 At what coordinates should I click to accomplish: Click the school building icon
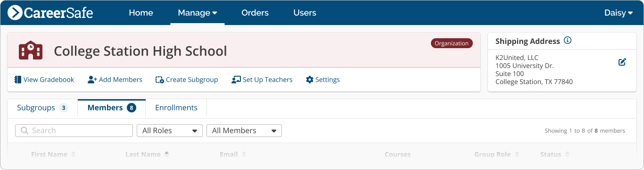coord(31,51)
